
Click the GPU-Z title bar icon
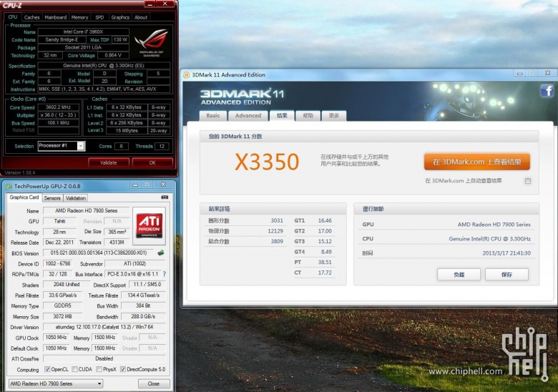point(9,186)
